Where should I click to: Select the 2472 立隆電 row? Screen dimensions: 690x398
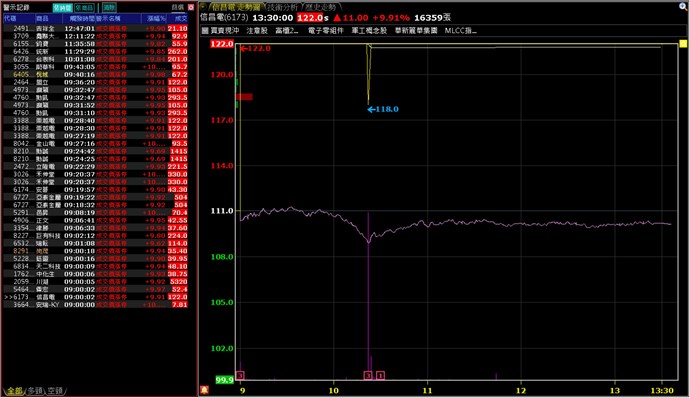(95, 166)
